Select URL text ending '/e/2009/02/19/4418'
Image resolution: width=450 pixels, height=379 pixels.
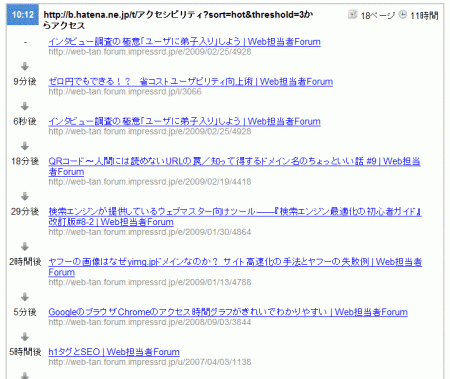click(150, 182)
